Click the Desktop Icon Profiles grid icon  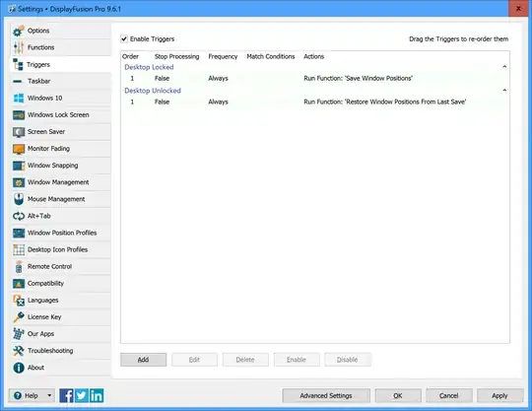(x=19, y=249)
